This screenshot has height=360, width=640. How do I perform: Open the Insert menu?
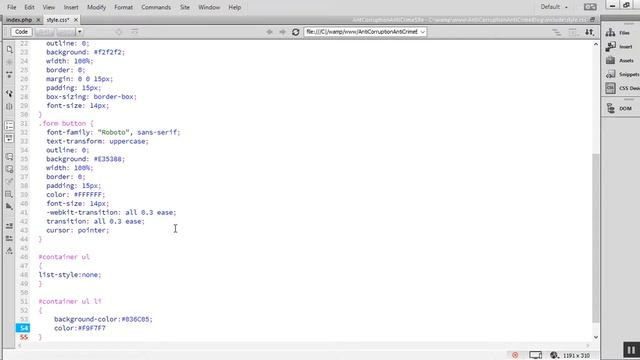(71, 7)
